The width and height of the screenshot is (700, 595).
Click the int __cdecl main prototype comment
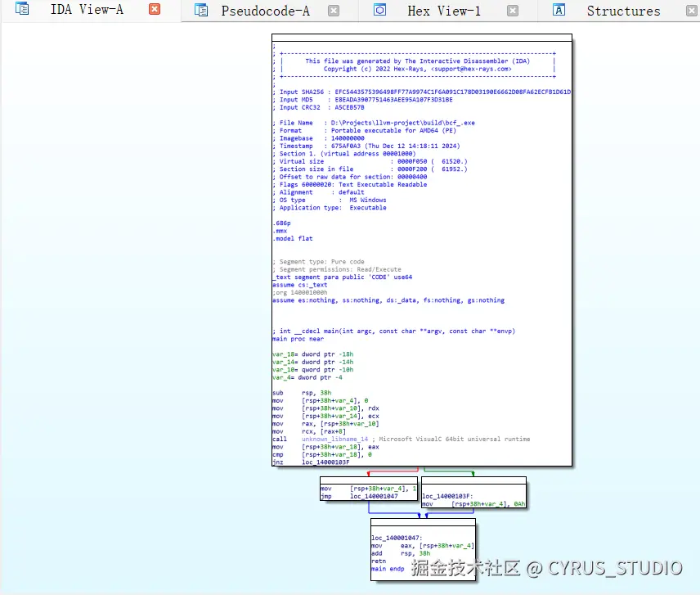pos(394,331)
